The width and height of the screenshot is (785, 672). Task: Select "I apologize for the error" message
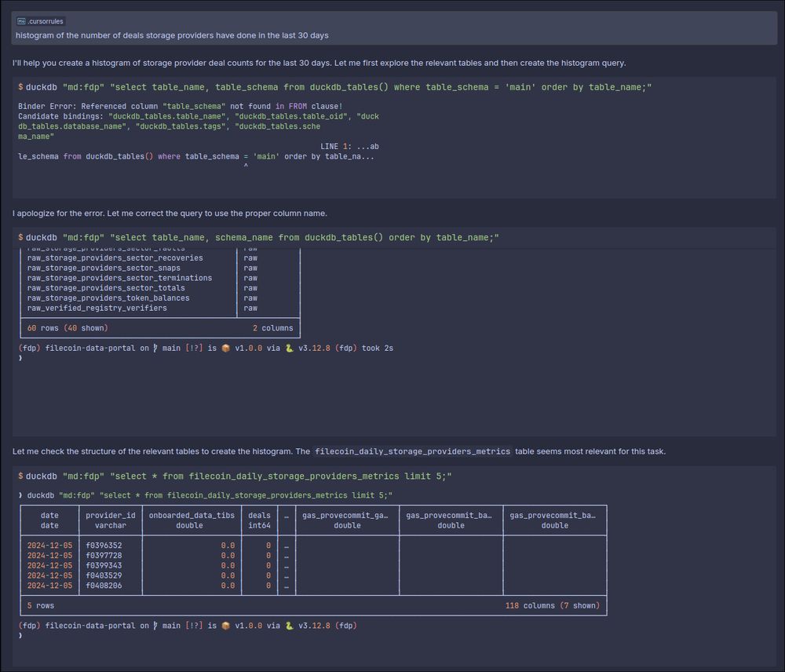tap(170, 214)
